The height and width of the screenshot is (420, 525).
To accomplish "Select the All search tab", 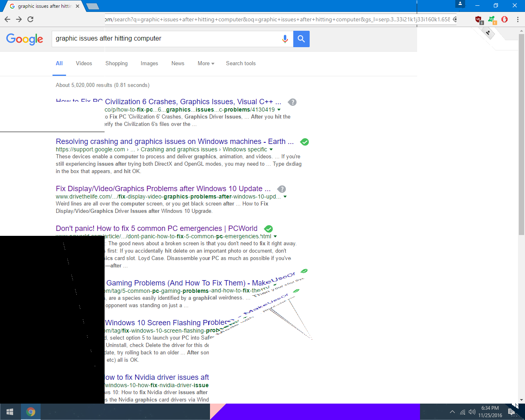I will coord(59,64).
